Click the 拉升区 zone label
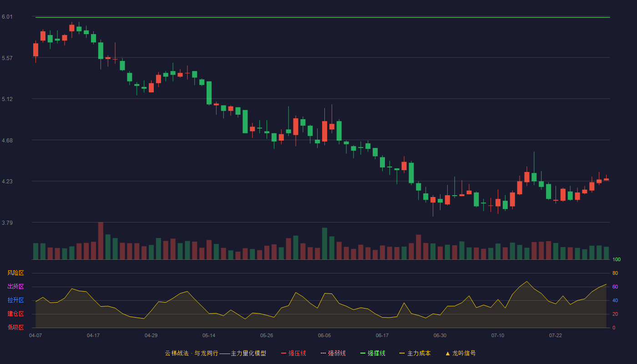 [16, 300]
